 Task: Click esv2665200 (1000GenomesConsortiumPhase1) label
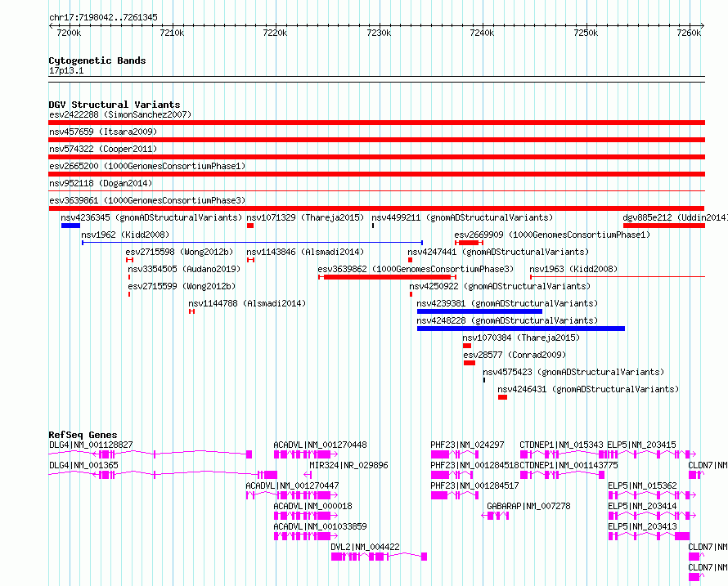[x=147, y=166]
